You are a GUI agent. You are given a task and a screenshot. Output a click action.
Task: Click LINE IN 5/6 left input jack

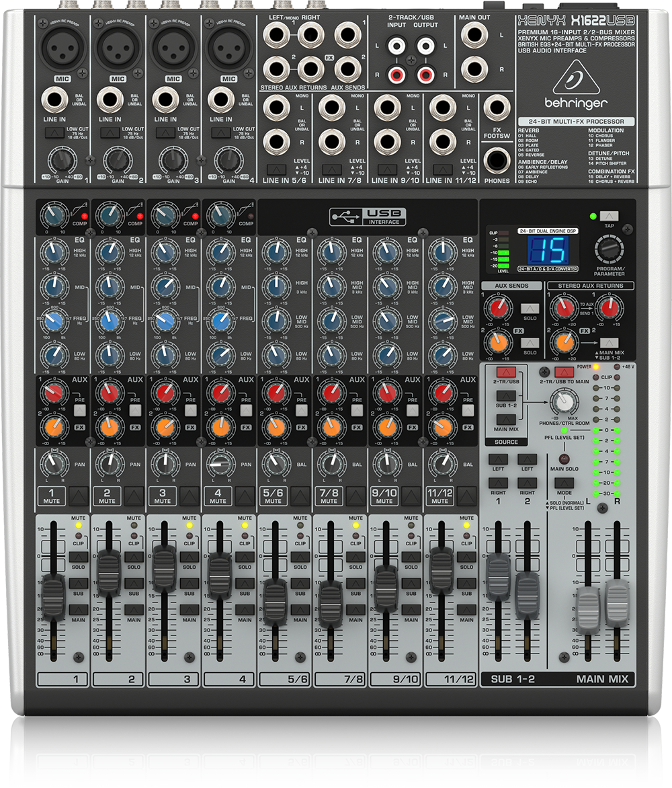tap(276, 108)
